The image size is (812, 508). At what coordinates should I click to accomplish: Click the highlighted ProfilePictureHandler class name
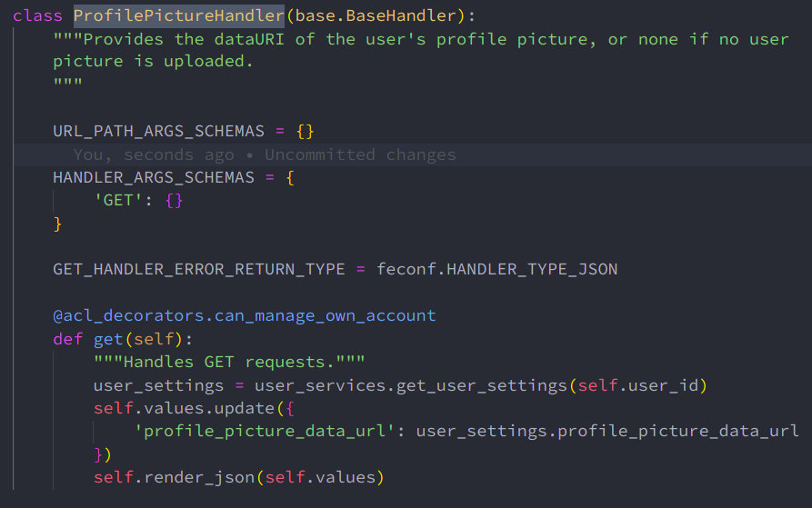(x=178, y=15)
